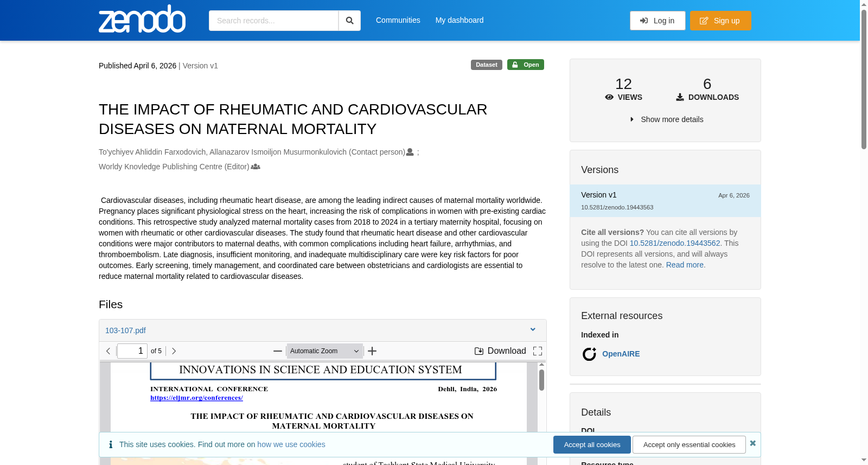Click Worldy Knovledge Publishing Centre (Editor)
Viewport: 868px width, 465px height.
tap(174, 167)
